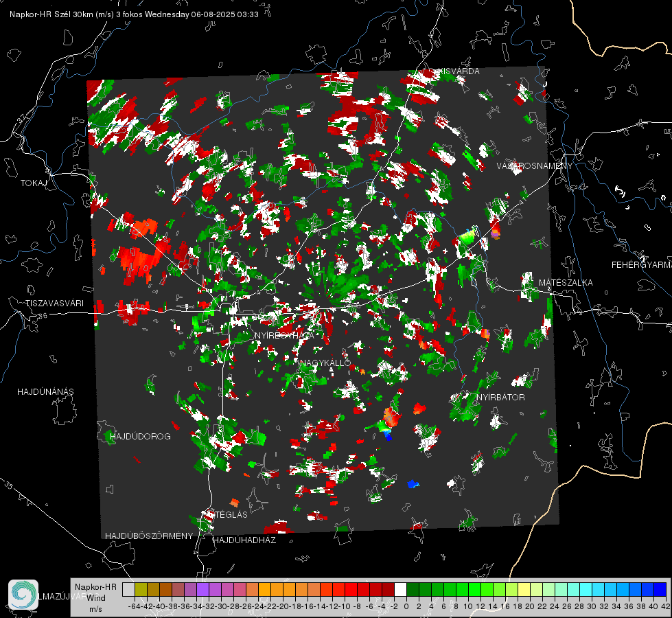
Task: Select the KISVÁRDA town label
Action: (459, 71)
